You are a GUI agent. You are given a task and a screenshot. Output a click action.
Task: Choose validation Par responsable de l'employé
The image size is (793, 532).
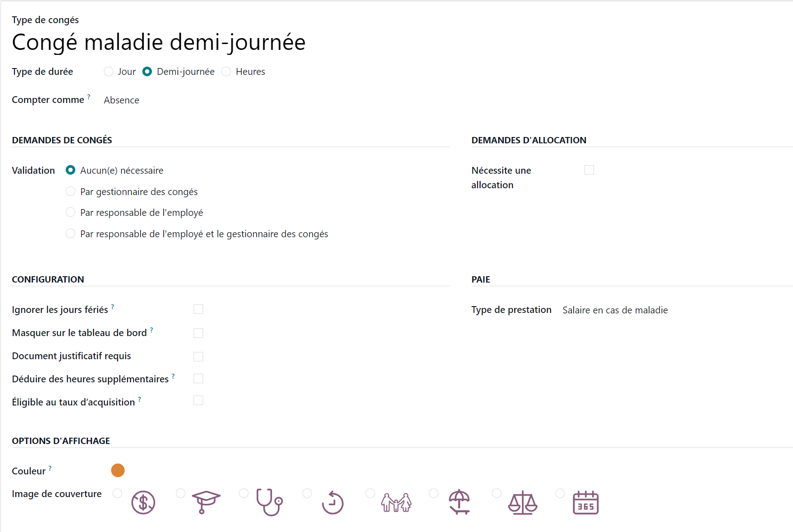(71, 212)
